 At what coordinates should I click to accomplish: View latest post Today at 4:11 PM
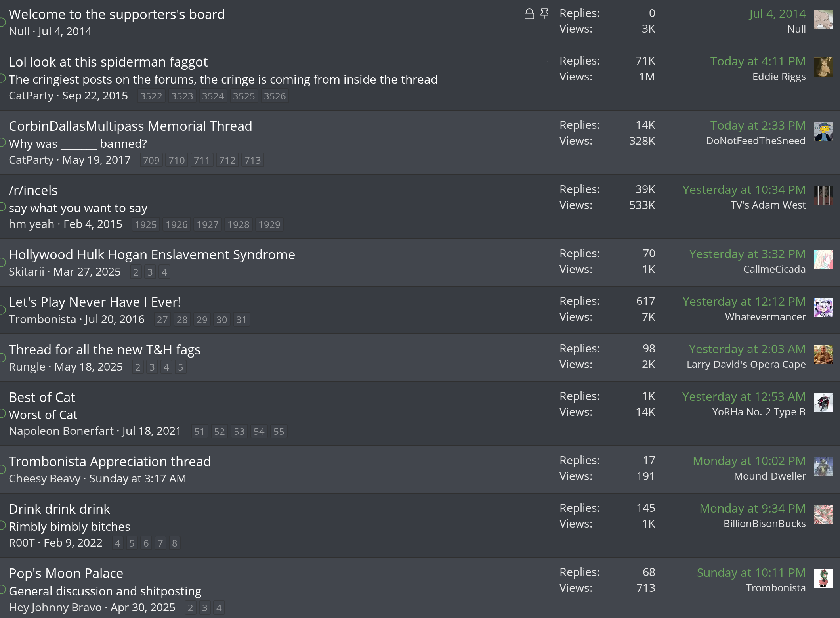point(758,61)
